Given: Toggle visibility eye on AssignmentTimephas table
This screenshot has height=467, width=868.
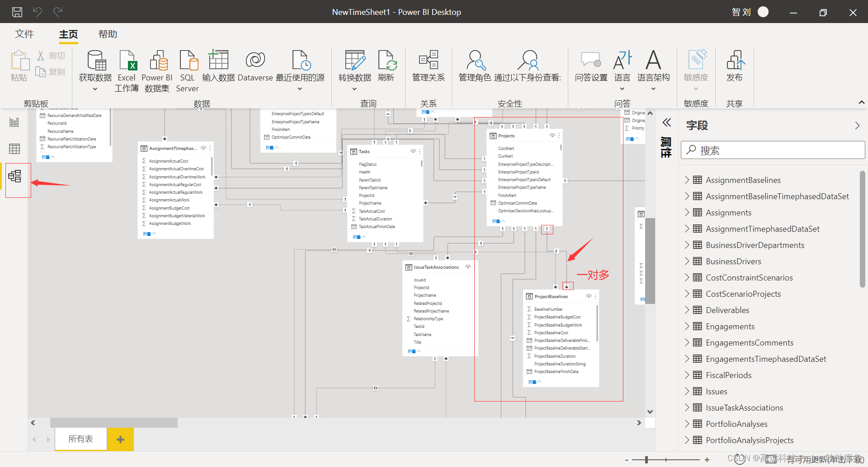Looking at the screenshot, I should 203,148.
